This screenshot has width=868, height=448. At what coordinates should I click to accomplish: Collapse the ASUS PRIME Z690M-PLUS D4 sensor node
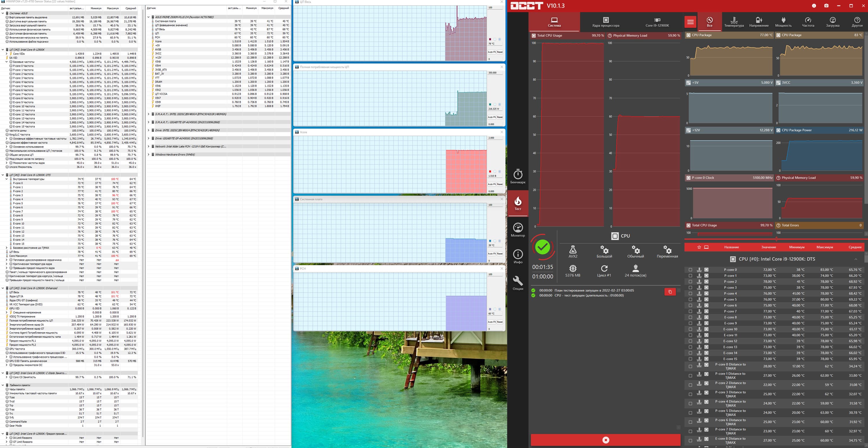pos(149,17)
